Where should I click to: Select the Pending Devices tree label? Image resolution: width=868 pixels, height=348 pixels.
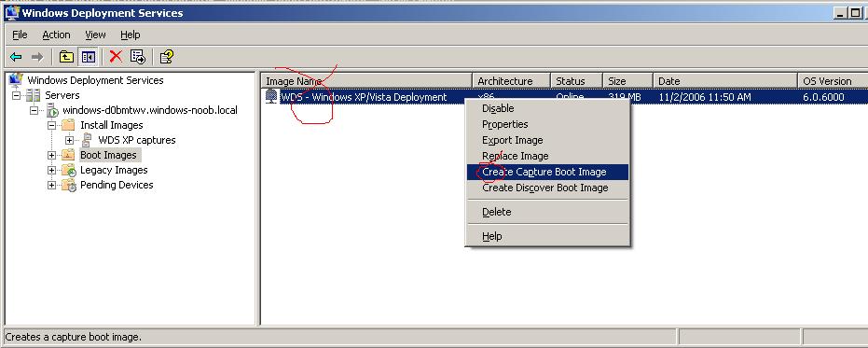(117, 185)
